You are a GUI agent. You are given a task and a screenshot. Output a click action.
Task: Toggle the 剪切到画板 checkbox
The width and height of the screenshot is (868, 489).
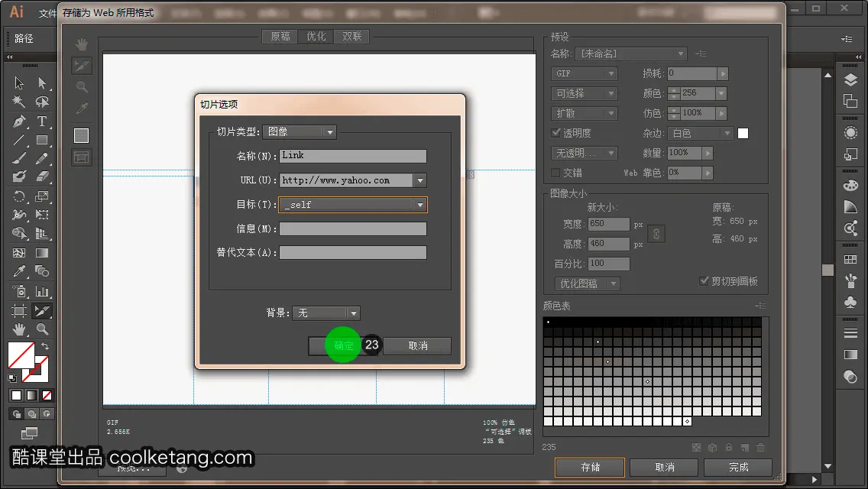pos(704,280)
